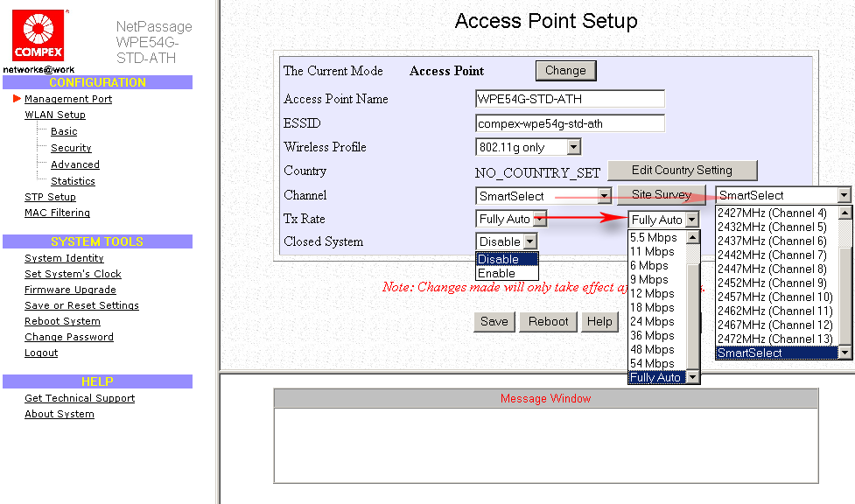Image resolution: width=855 pixels, height=504 pixels.
Task: Click channel list scroll-up arrow
Action: click(844, 212)
